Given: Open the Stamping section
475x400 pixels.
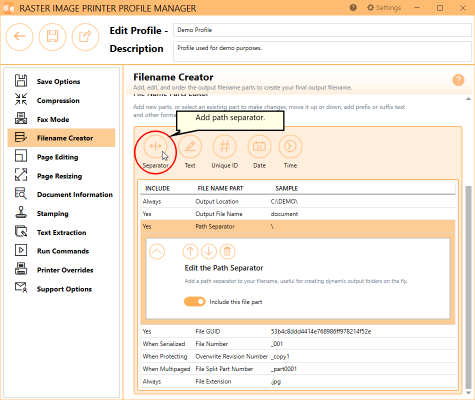Looking at the screenshot, I should tap(61, 214).
